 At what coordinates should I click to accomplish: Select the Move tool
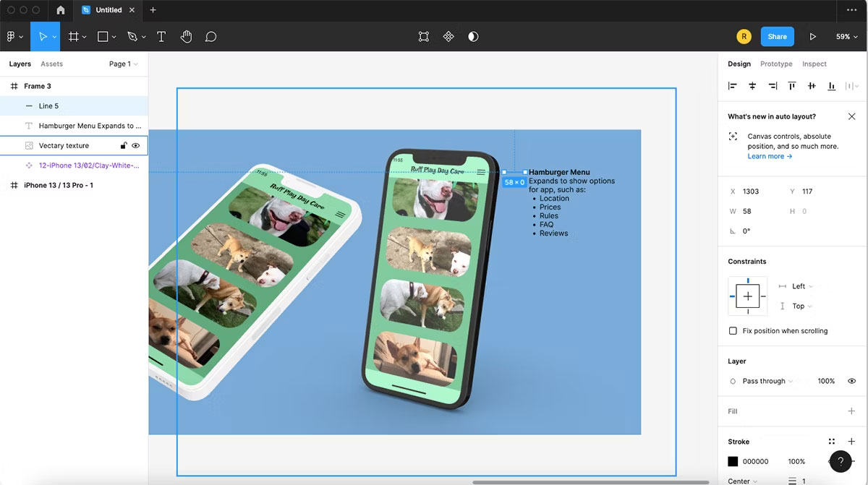tap(43, 37)
